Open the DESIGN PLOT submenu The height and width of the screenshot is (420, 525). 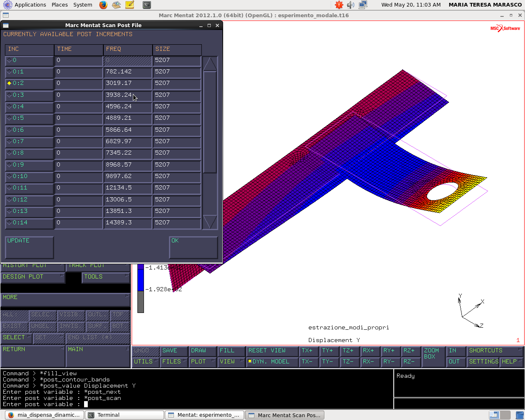[32, 277]
